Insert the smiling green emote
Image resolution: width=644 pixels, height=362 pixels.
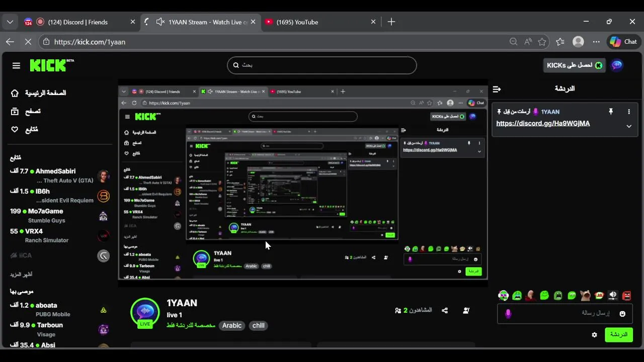click(544, 295)
